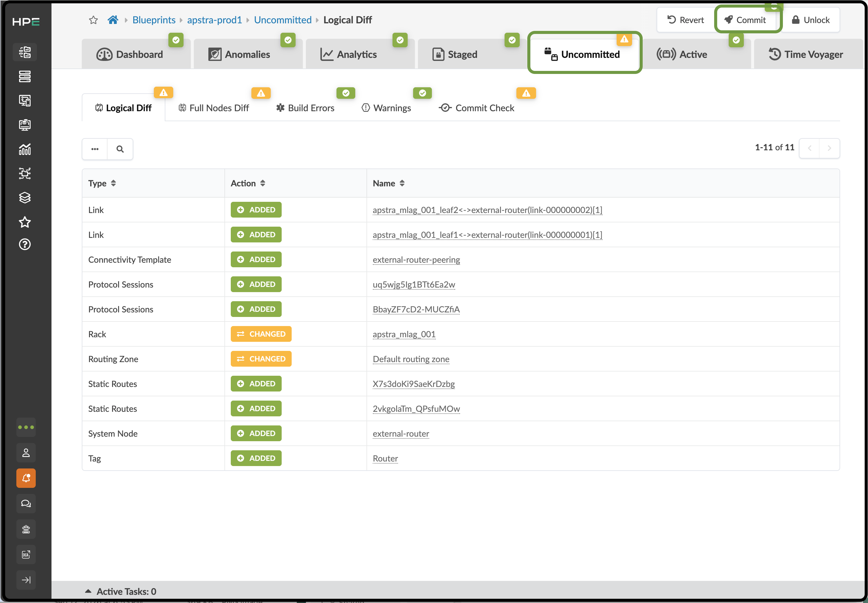Screen dimensions: 868x603
Task: Go to previous page of results
Action: pyautogui.click(x=810, y=148)
